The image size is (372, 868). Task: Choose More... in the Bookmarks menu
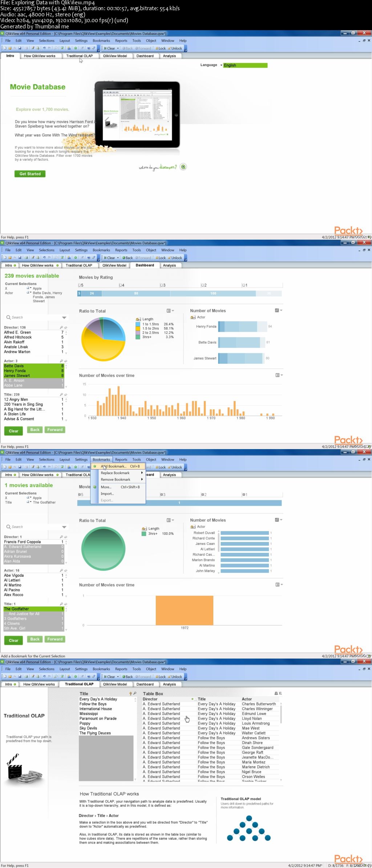tap(118, 487)
